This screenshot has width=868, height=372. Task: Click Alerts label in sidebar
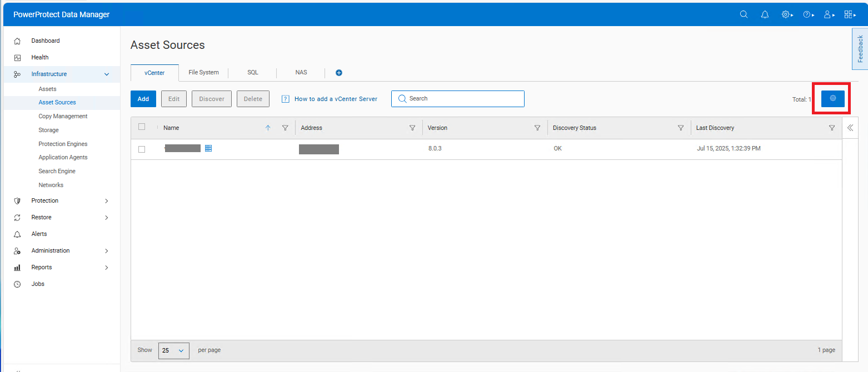pyautogui.click(x=39, y=234)
